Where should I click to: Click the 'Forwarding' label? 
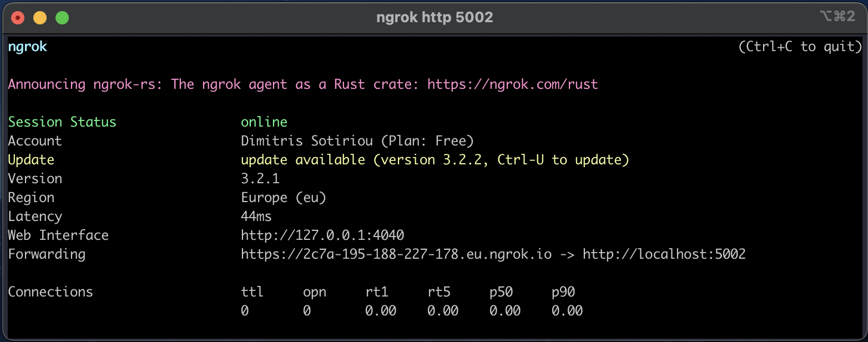pos(47,254)
